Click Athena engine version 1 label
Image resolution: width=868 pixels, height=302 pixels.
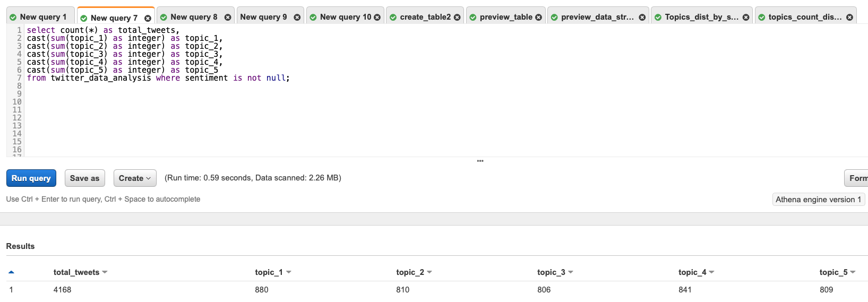[819, 200]
